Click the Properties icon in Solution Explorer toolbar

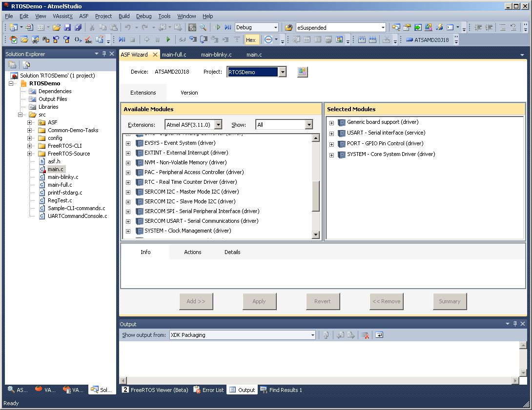tap(12, 64)
